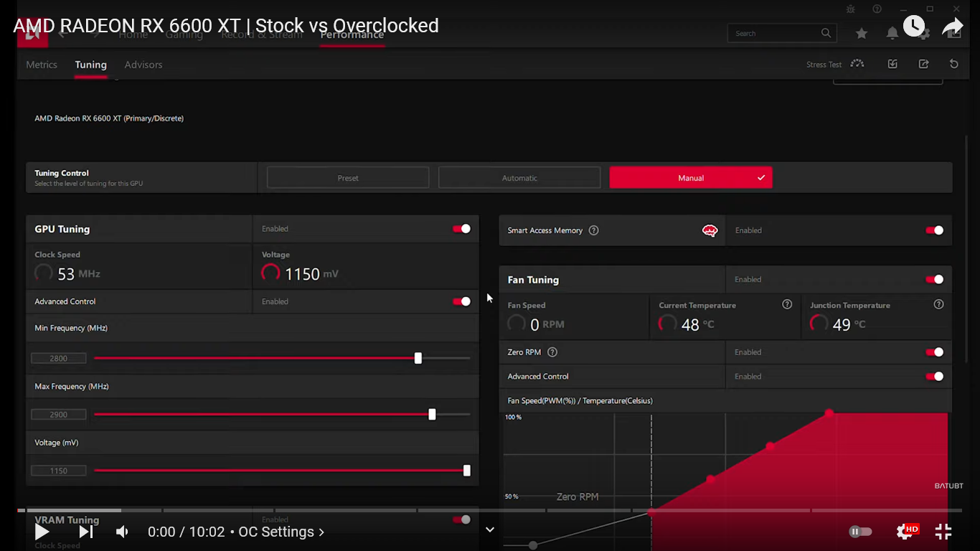Expand the OC Settings chapter list
The height and width of the screenshot is (551, 980).
coord(281,532)
